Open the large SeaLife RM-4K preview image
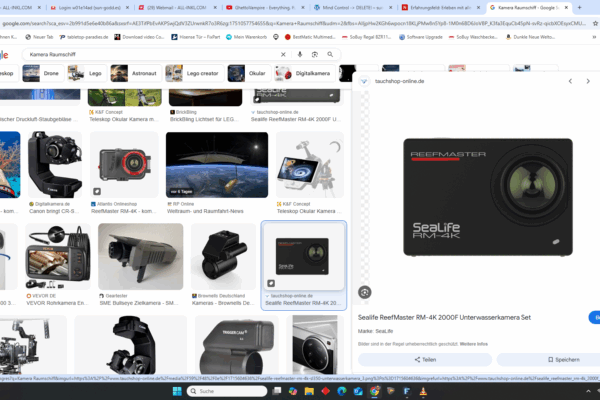The width and height of the screenshot is (600, 400). click(488, 197)
